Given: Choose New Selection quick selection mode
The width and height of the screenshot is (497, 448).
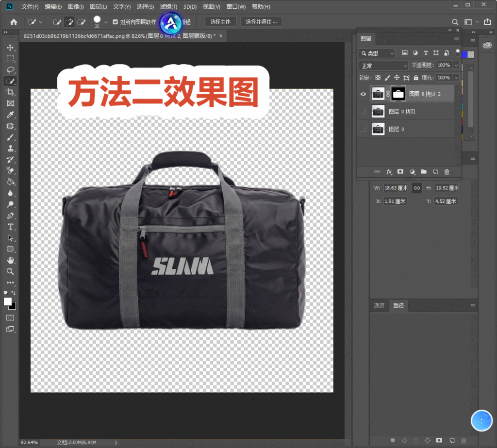Looking at the screenshot, I should 57,22.
